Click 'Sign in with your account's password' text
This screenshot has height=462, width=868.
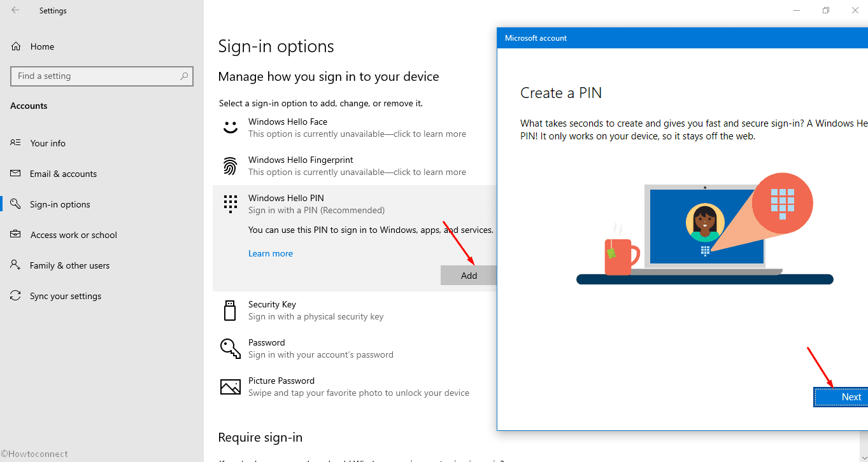click(321, 354)
